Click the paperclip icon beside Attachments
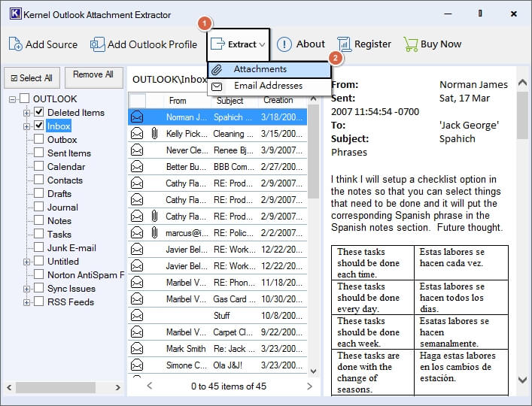The width and height of the screenshot is (532, 406). coord(217,70)
